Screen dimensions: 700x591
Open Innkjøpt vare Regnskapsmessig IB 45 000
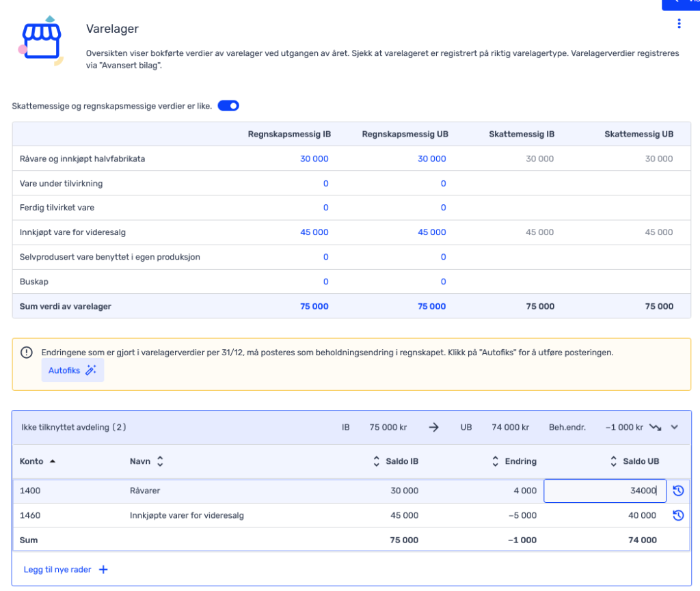[314, 232]
